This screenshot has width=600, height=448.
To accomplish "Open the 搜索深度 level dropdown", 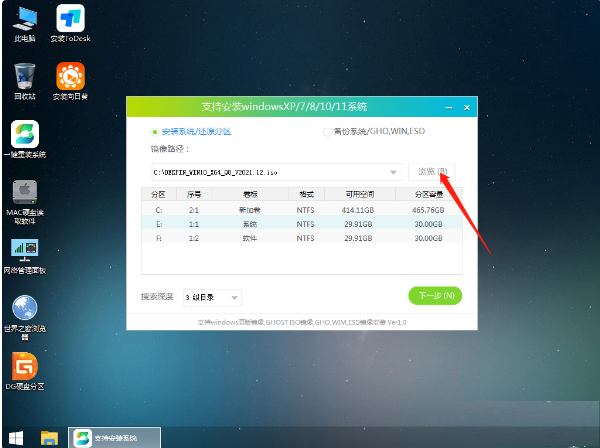I will (x=211, y=297).
